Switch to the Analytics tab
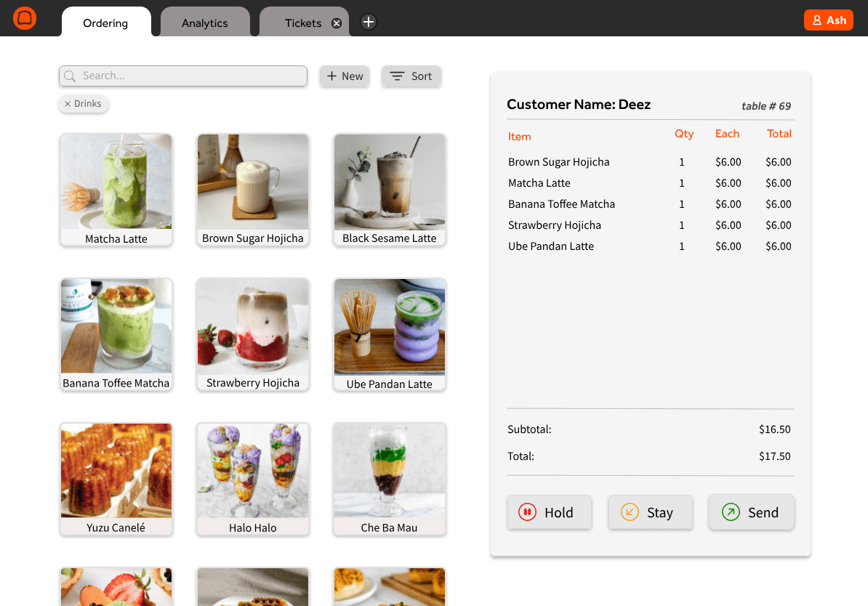The height and width of the screenshot is (606, 868). 205,23
